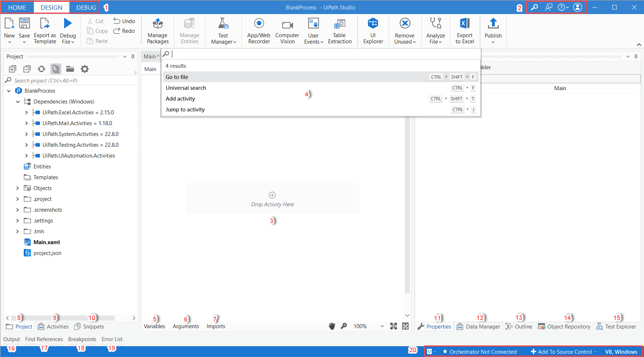Open UI Explorer from the ribbon

373,31
